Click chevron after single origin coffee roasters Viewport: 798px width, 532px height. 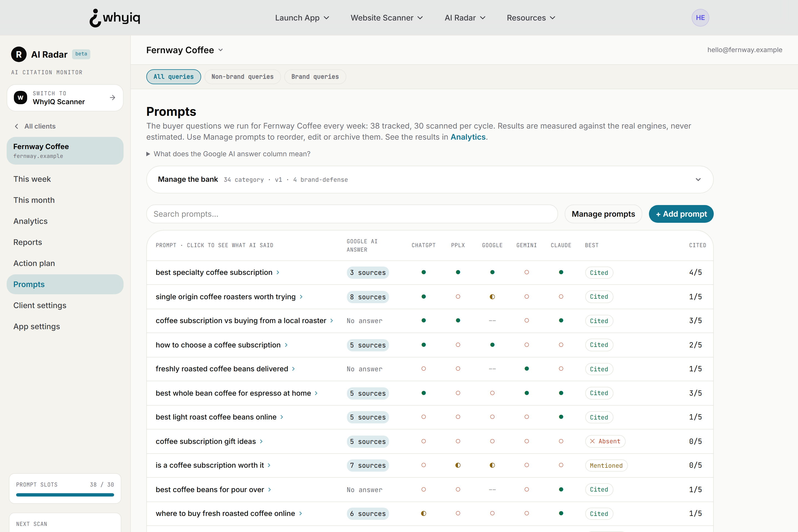pyautogui.click(x=301, y=297)
